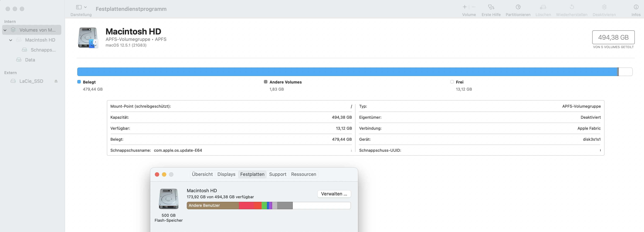This screenshot has width=644, height=232.
Task: Click the Erste Hilfe stethoscope icon
Action: (491, 7)
